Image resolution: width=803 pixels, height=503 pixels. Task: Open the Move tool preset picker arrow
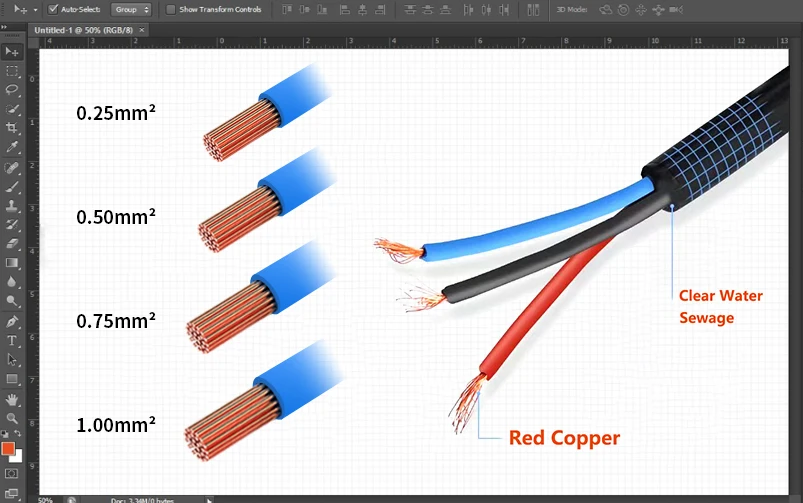(35, 9)
